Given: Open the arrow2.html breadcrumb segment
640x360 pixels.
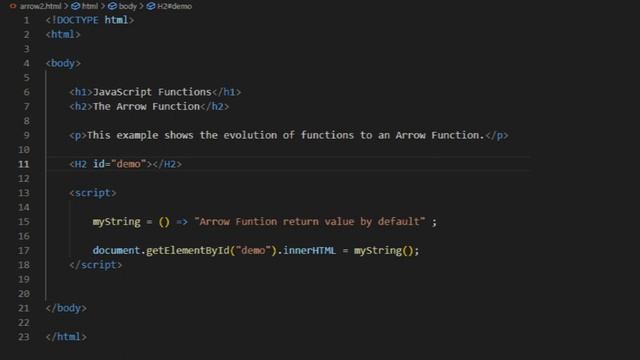Looking at the screenshot, I should [x=40, y=6].
